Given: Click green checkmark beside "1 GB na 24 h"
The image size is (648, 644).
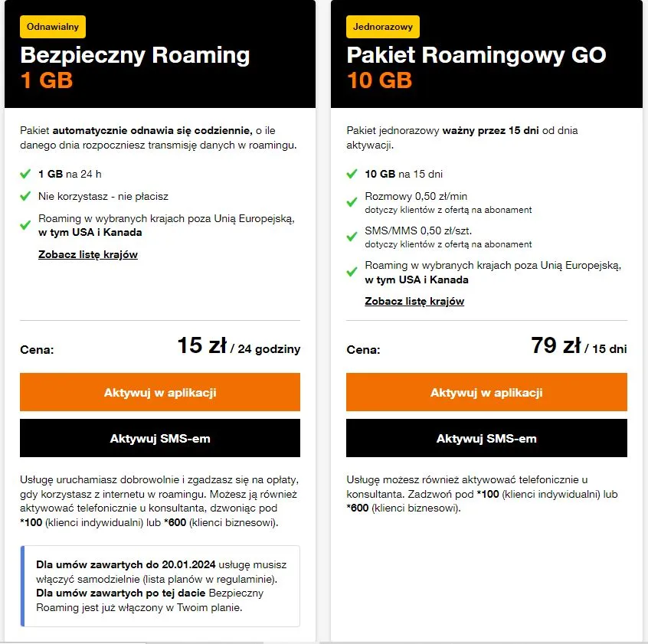Looking at the screenshot, I should coord(26,174).
